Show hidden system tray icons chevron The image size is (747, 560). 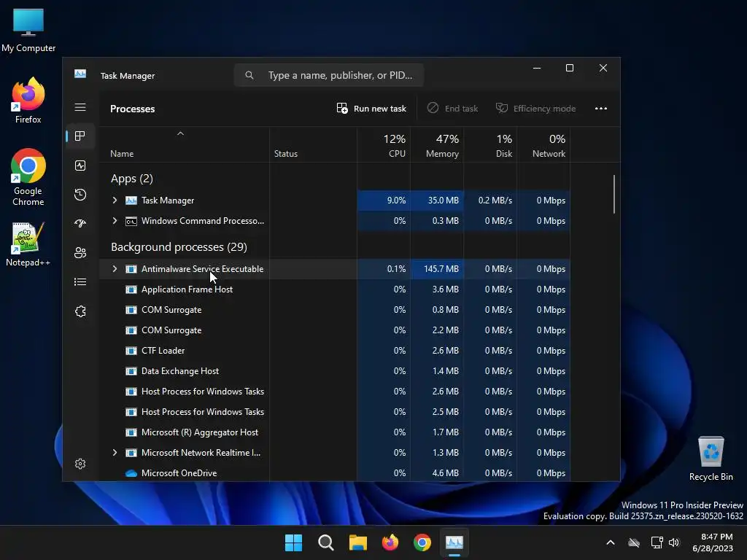[611, 542]
